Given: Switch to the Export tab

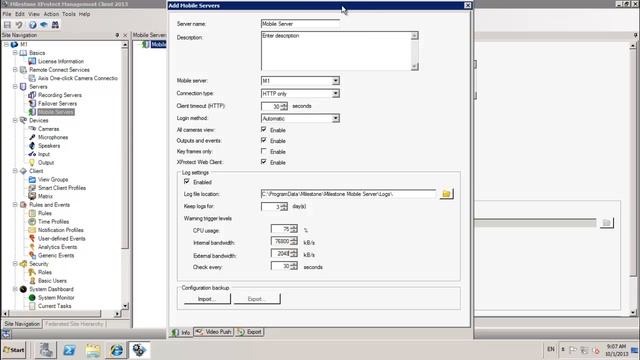Looking at the screenshot, I should click(249, 332).
